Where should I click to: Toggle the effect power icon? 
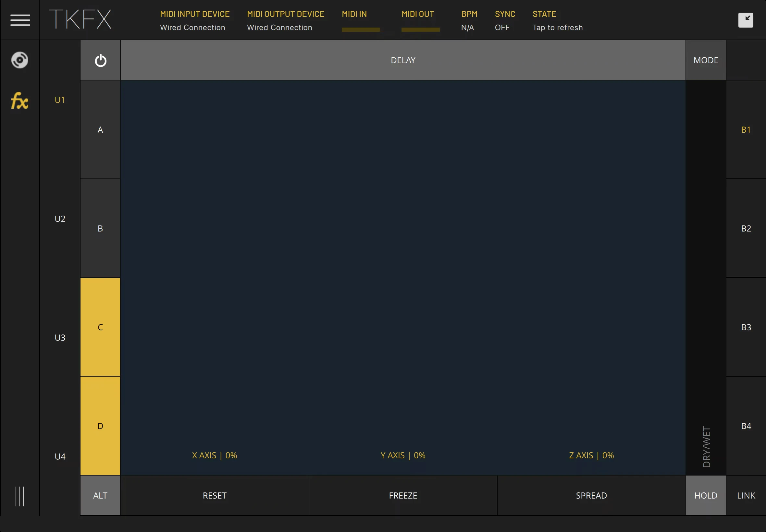(x=100, y=60)
